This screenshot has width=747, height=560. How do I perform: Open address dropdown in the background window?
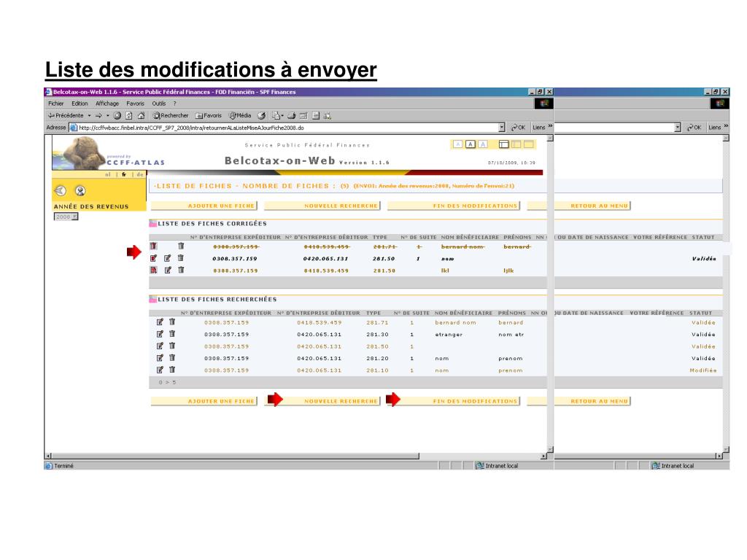click(678, 127)
